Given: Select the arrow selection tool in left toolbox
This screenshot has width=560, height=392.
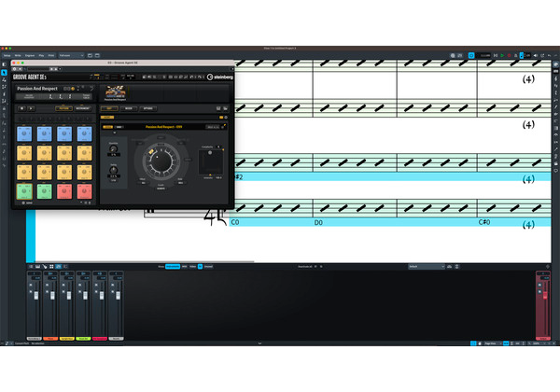Looking at the screenshot, I should [5, 73].
